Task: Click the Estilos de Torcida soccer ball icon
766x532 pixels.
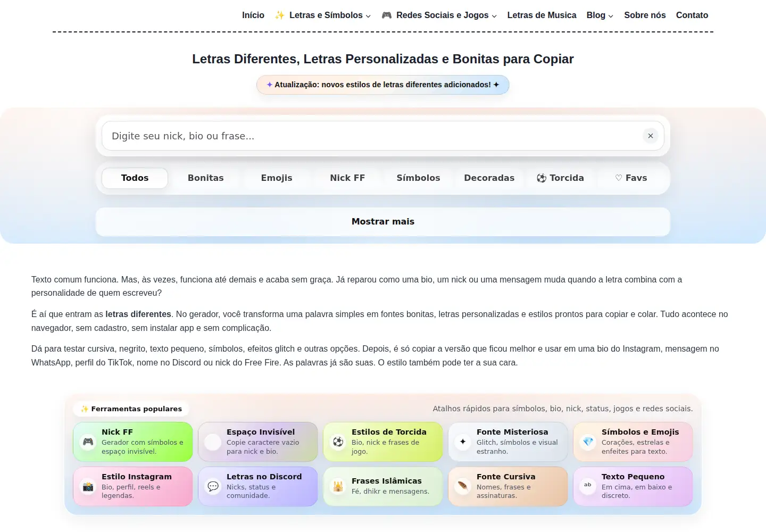Action: [x=338, y=442]
